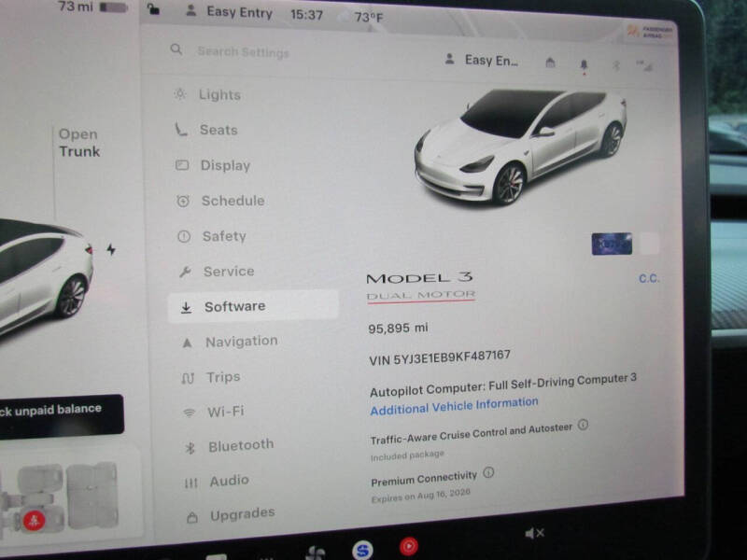The height and width of the screenshot is (560, 747).
Task: Tap Included package text
Action: click(x=407, y=455)
